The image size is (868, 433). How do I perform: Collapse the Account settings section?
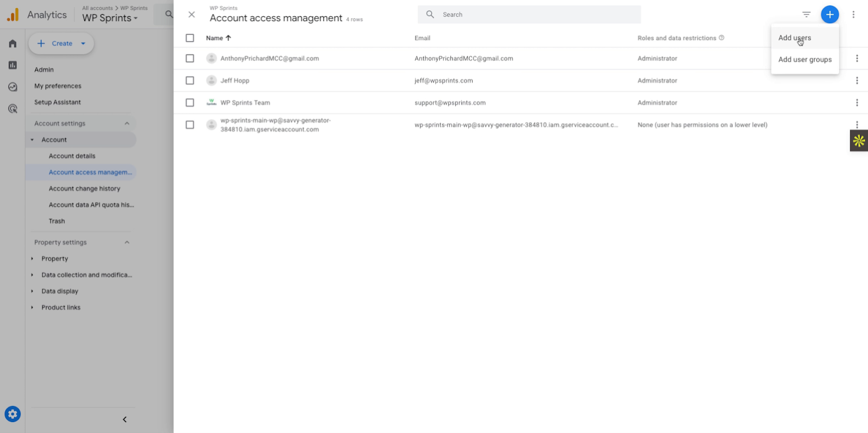coord(127,124)
